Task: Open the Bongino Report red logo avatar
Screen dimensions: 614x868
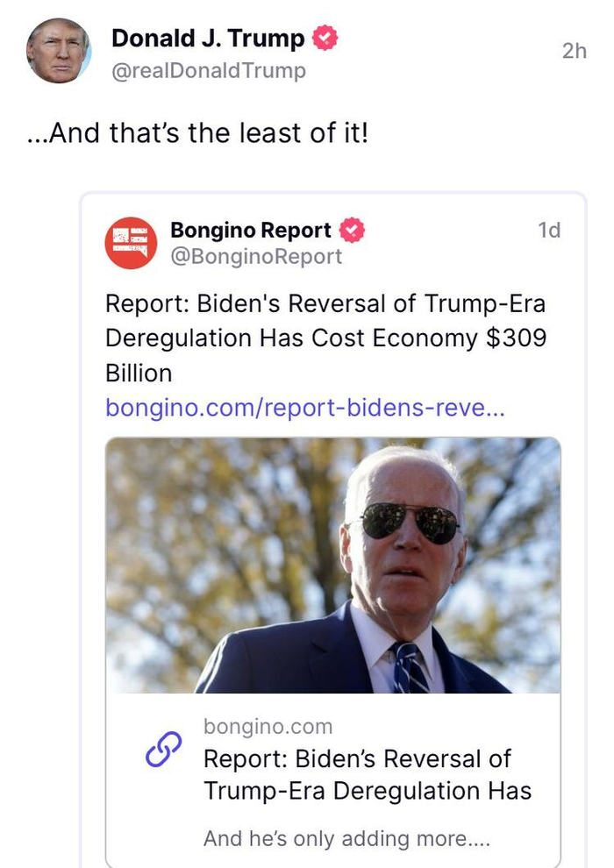Action: (131, 243)
